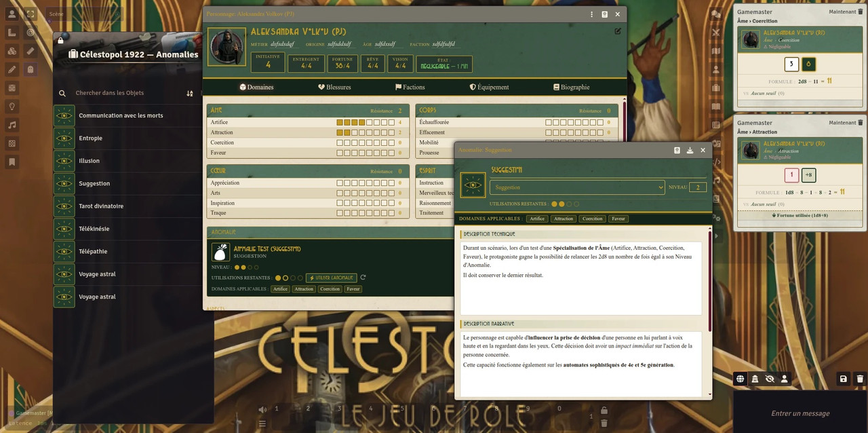Open the drawing pencil tools
Screen dimensions: 868x433
(x=12, y=69)
